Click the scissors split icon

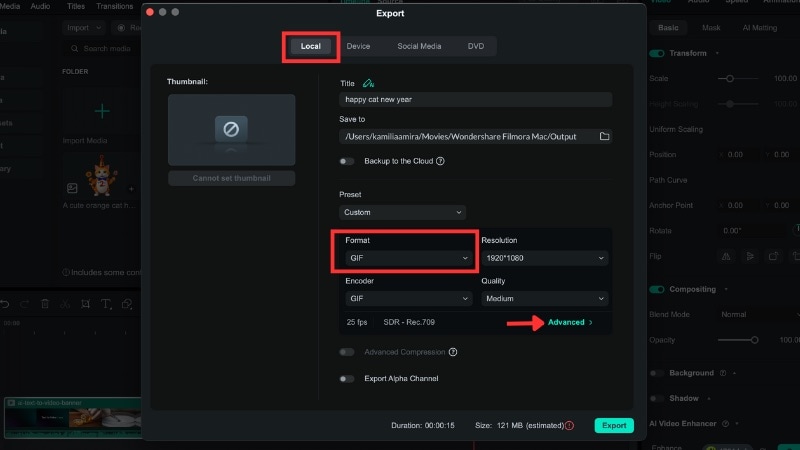pyautogui.click(x=65, y=304)
